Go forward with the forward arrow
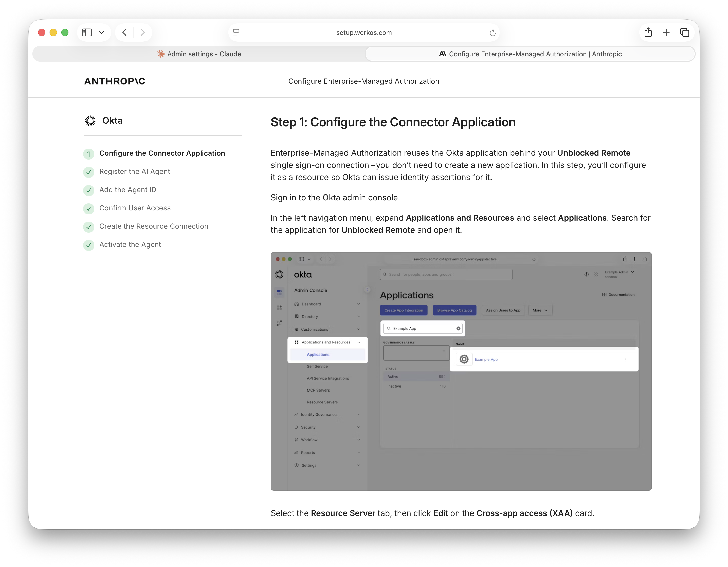This screenshot has height=567, width=728. (x=143, y=32)
